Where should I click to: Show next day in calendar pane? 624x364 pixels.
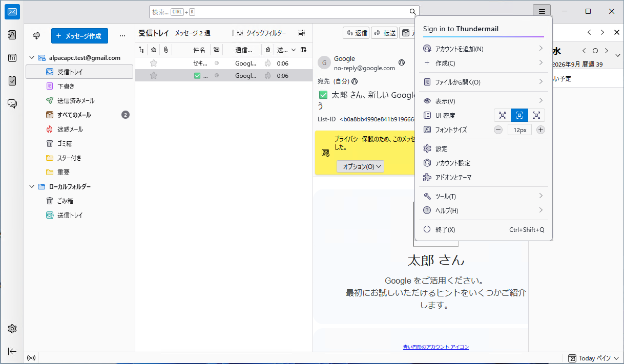tap(607, 51)
